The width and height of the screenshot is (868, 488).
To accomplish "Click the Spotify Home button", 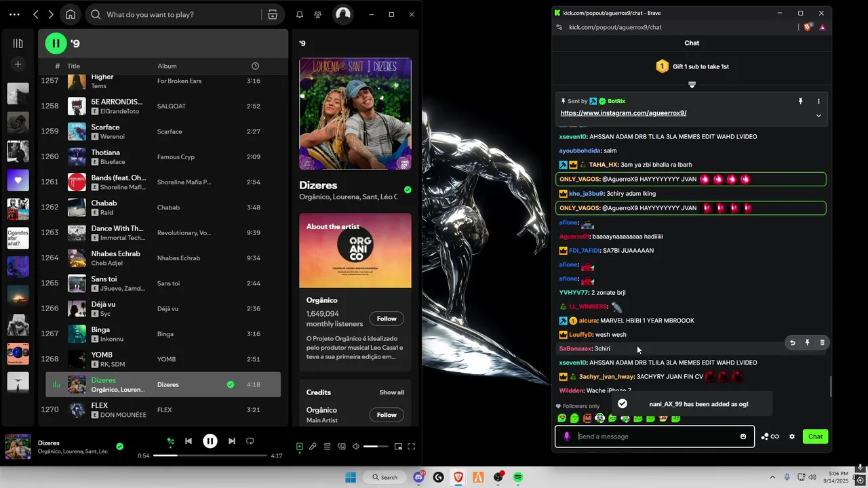I will pos(71,14).
